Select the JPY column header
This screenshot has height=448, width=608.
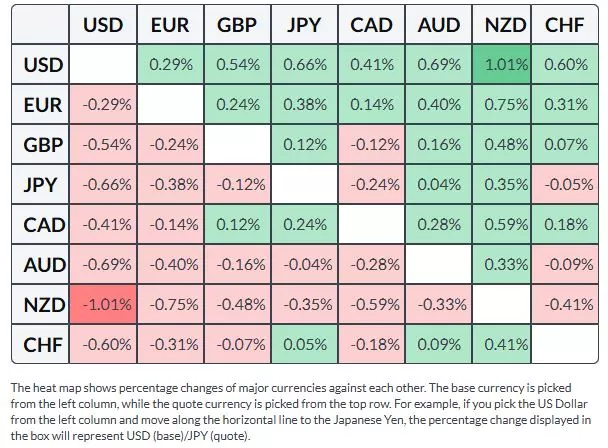tap(305, 25)
